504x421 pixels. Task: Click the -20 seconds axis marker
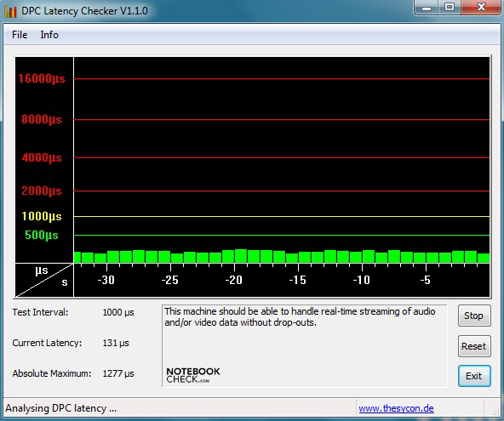point(233,280)
